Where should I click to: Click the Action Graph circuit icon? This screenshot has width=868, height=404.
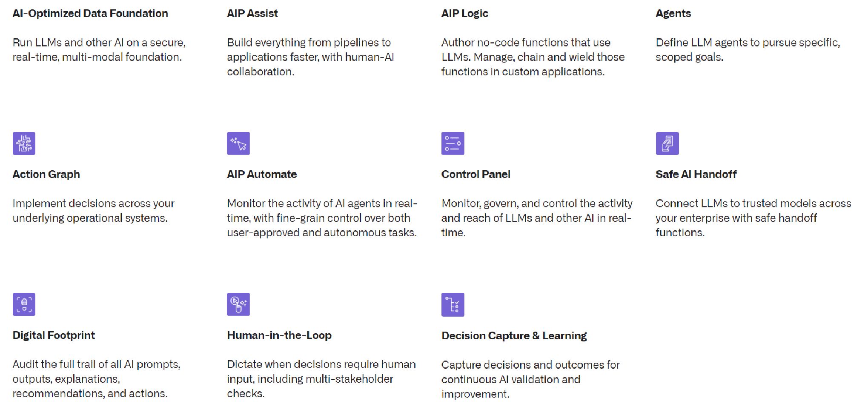coord(24,143)
